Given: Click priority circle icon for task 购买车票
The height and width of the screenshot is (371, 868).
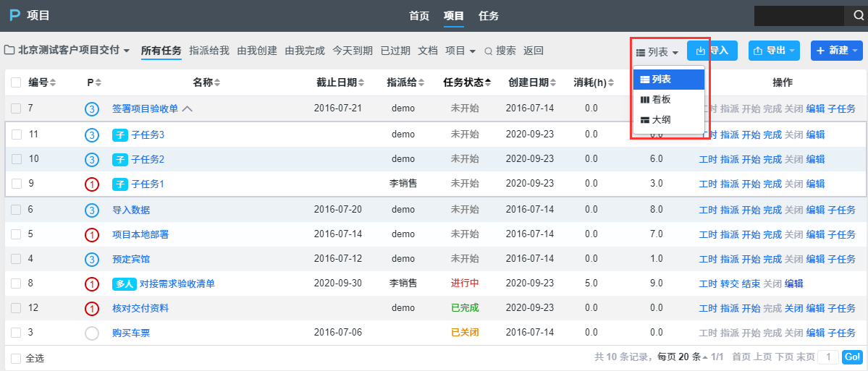Looking at the screenshot, I should point(92,333).
